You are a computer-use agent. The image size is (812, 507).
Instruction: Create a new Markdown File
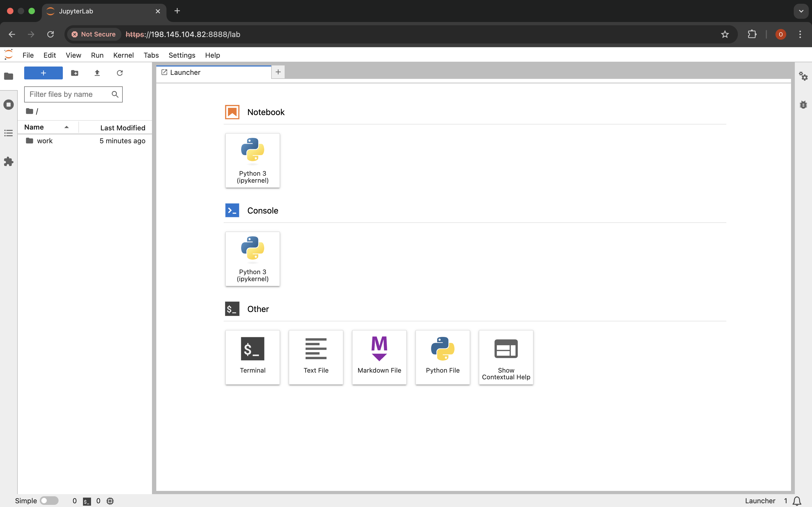pos(379,357)
